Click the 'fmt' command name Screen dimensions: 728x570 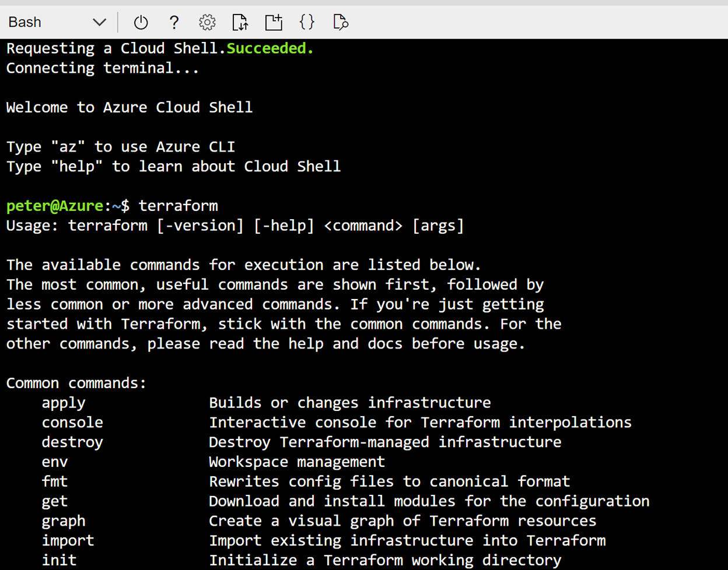(55, 481)
